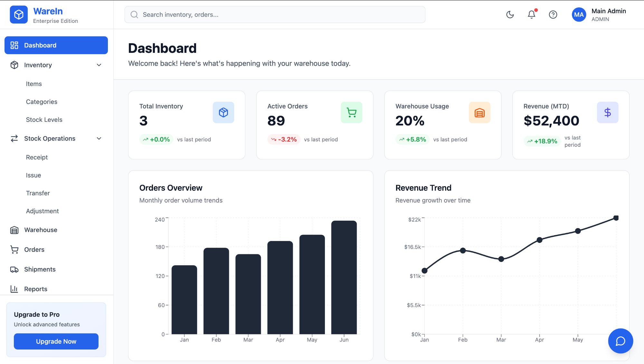Screen dimensions: 644x364
Task: Click the Stock Operations transfer arrows icon
Action: pyautogui.click(x=14, y=139)
